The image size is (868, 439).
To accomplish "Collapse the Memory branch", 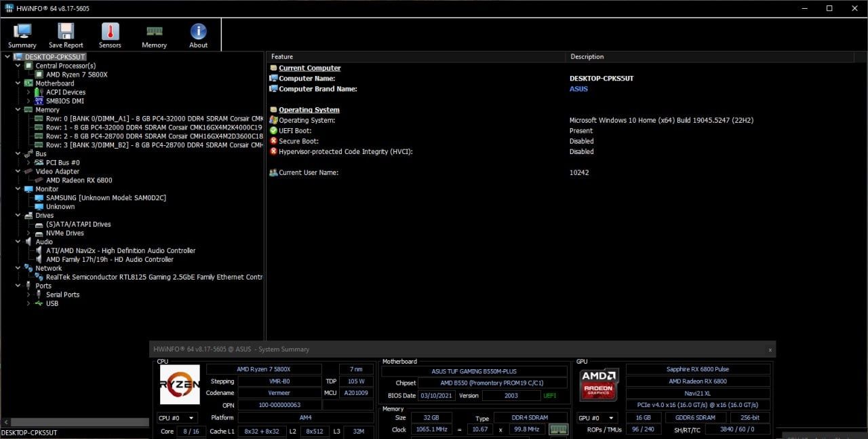I will [x=18, y=110].
